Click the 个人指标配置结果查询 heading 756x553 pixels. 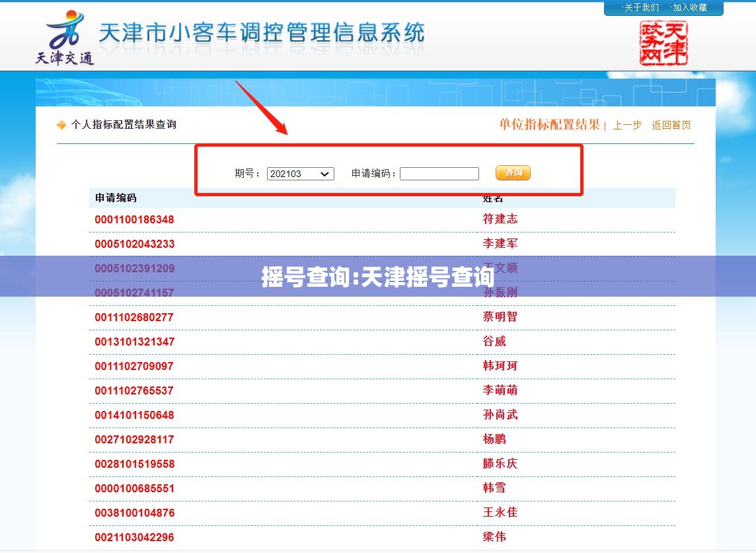124,124
